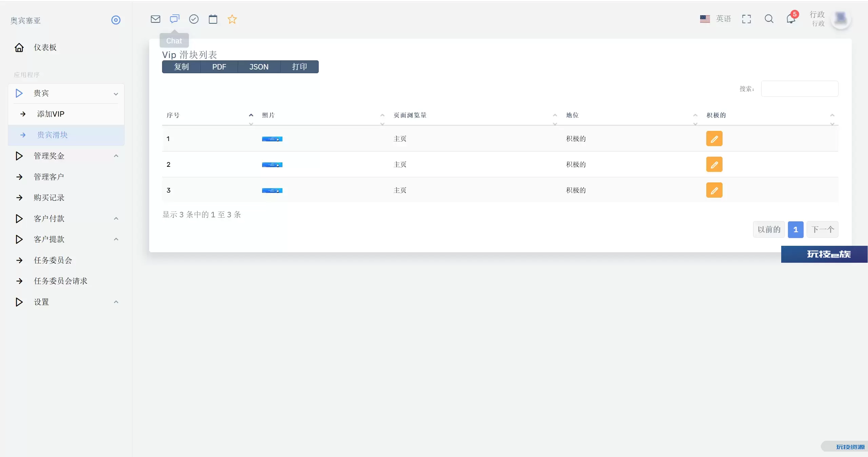Toggle fullscreen mode icon

[x=746, y=19]
